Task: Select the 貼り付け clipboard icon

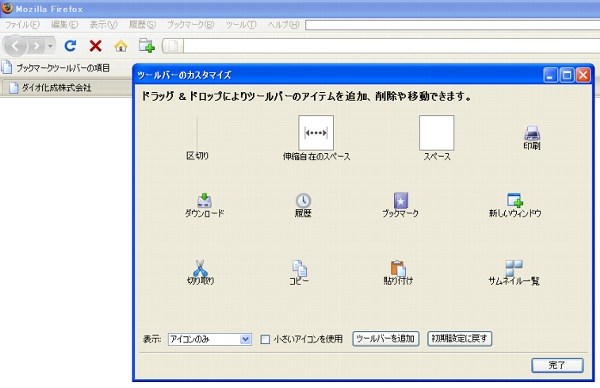Action: point(398,272)
